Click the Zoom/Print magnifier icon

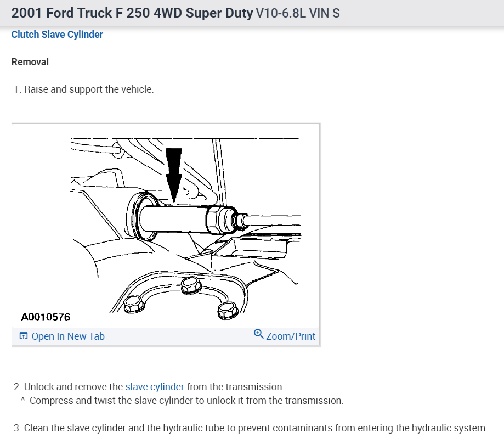click(x=259, y=334)
